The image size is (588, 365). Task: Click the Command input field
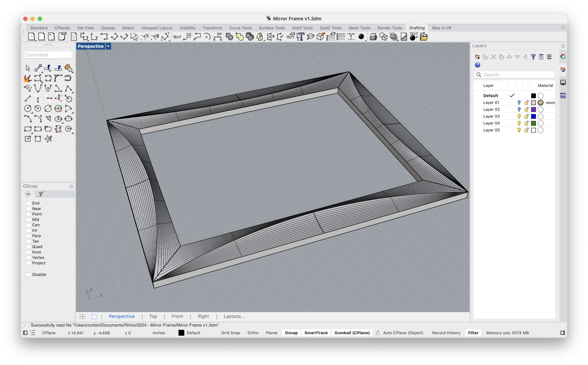48,55
